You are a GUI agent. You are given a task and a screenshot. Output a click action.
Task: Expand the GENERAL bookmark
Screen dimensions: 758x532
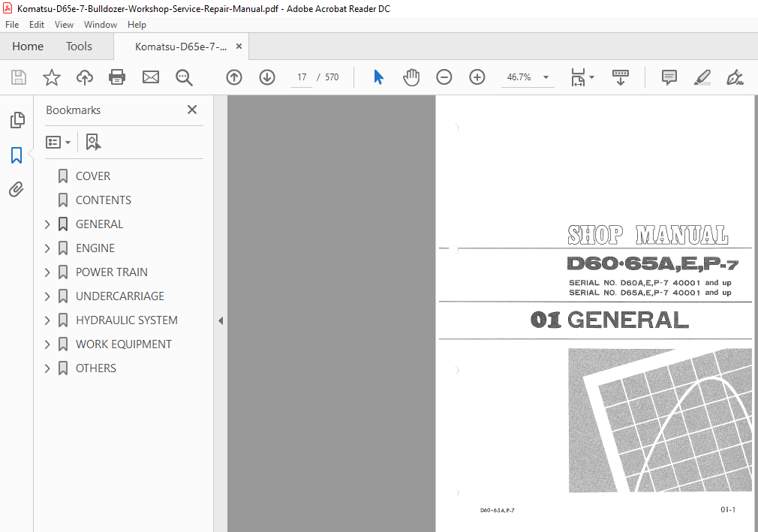click(47, 224)
